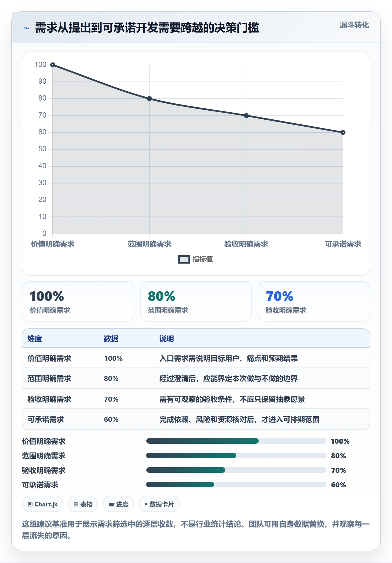Click the description 需有可观察的验收条件
This screenshot has width=392, height=563.
(232, 399)
